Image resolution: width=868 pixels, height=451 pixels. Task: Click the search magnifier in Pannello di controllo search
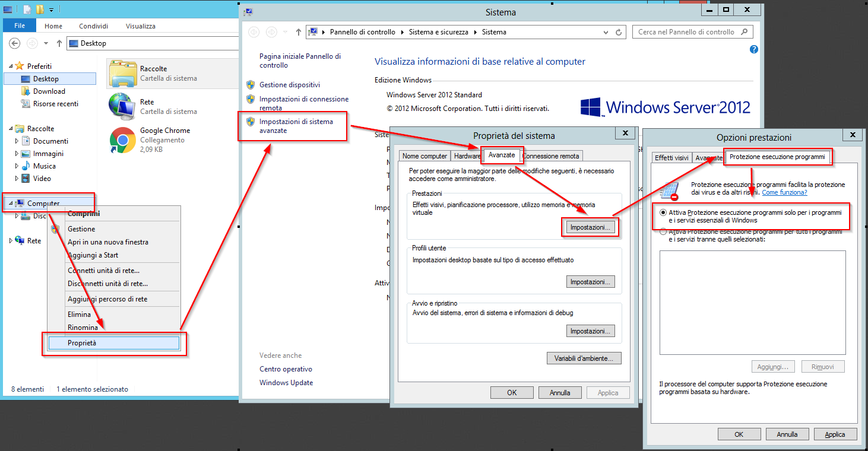click(x=743, y=31)
